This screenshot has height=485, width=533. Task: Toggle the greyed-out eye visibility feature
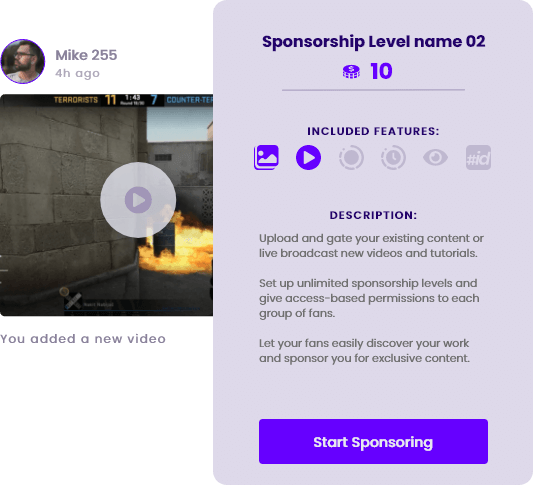coord(435,157)
